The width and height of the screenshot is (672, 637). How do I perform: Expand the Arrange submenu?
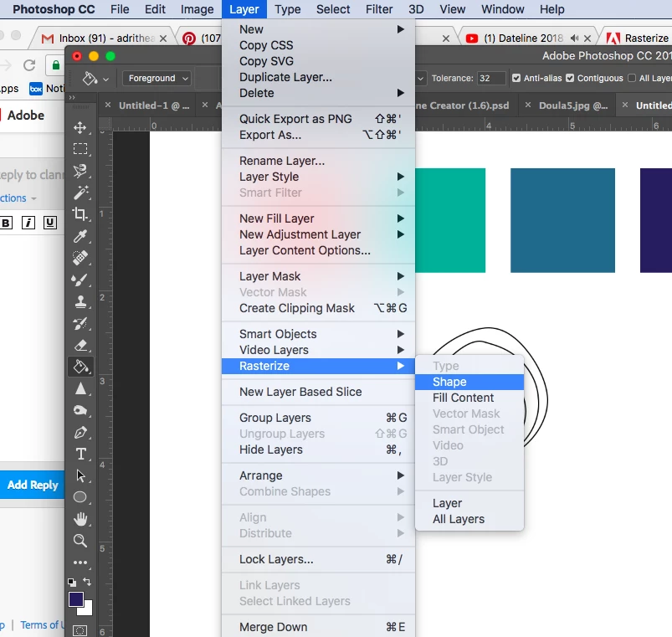319,475
